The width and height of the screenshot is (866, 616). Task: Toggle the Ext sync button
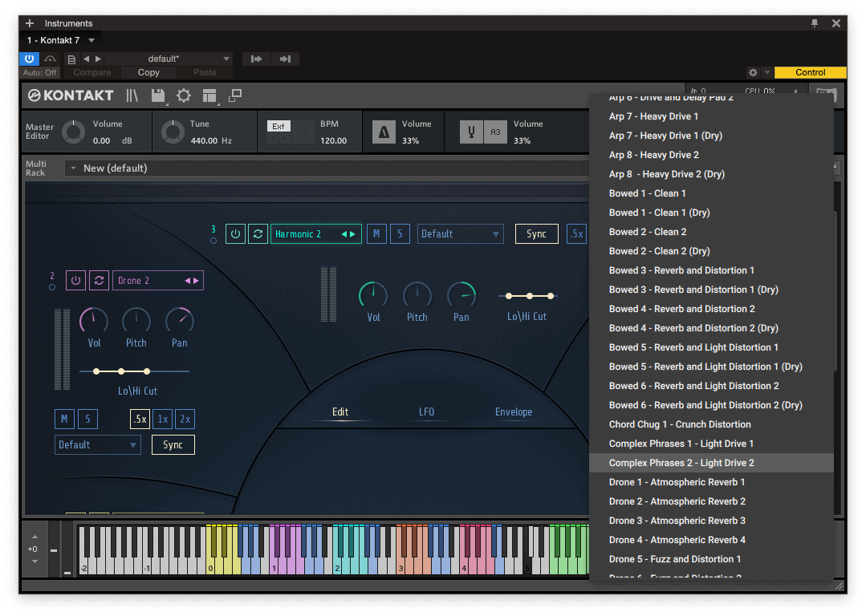(x=279, y=126)
